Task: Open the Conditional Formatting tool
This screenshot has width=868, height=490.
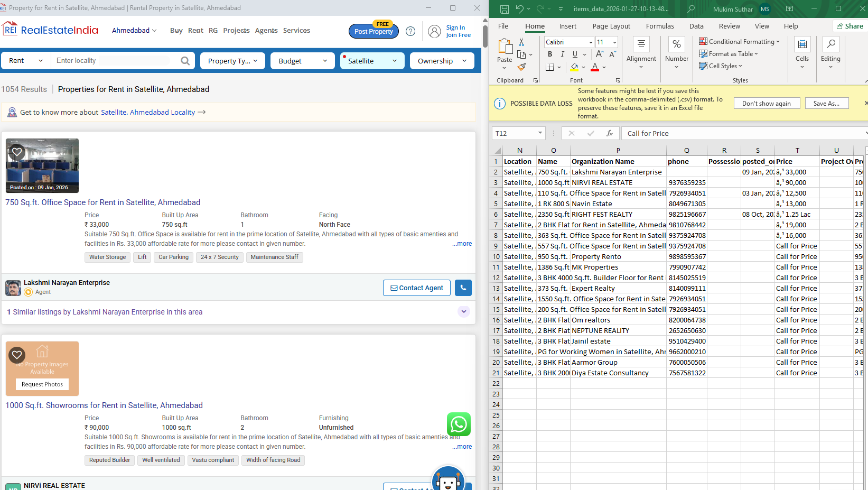Action: pos(739,41)
